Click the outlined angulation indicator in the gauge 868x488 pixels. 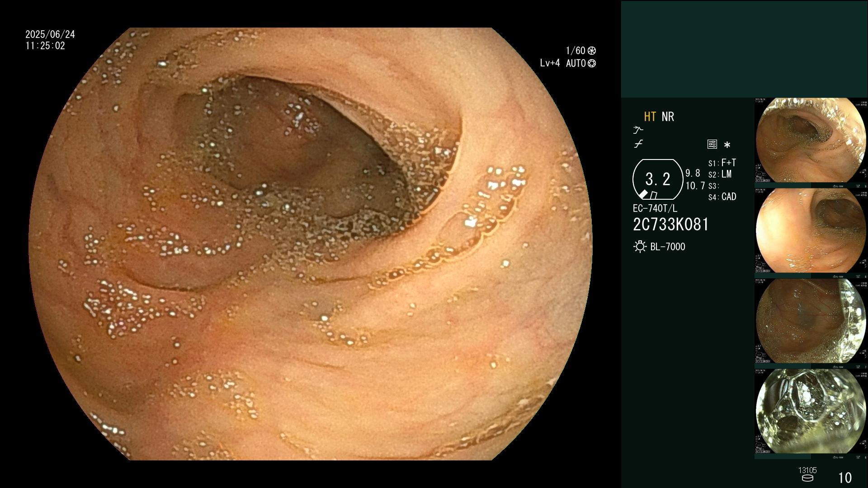pos(653,195)
